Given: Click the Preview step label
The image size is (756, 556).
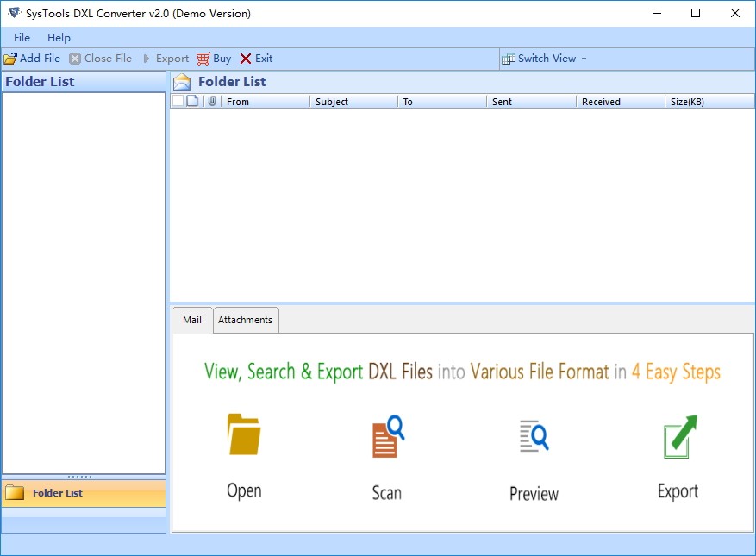Looking at the screenshot, I should click(534, 493).
